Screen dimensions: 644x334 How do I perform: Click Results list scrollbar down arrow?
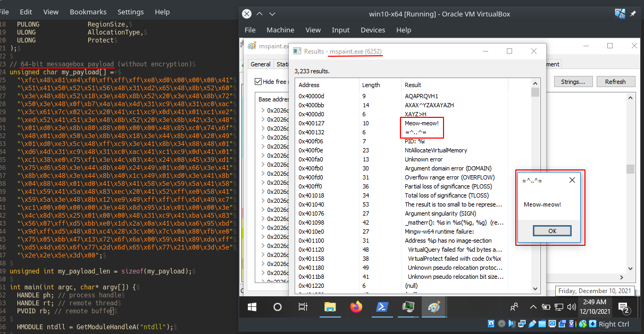535,289
